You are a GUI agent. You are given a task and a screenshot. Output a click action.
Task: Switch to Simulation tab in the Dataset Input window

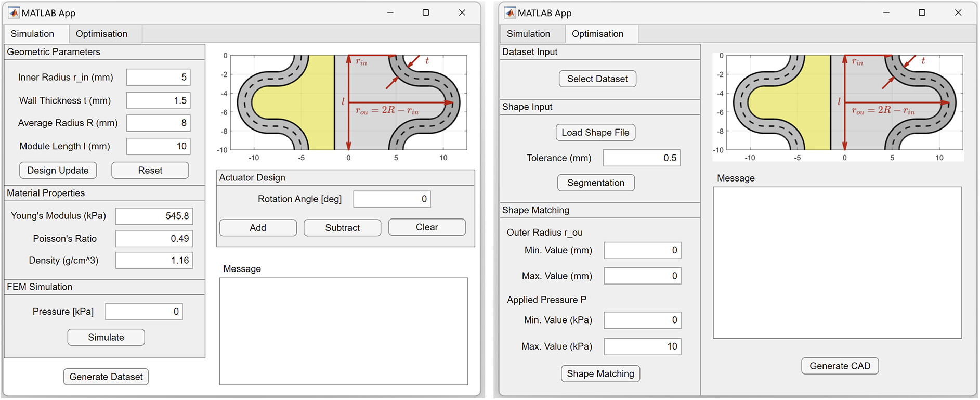(x=528, y=34)
